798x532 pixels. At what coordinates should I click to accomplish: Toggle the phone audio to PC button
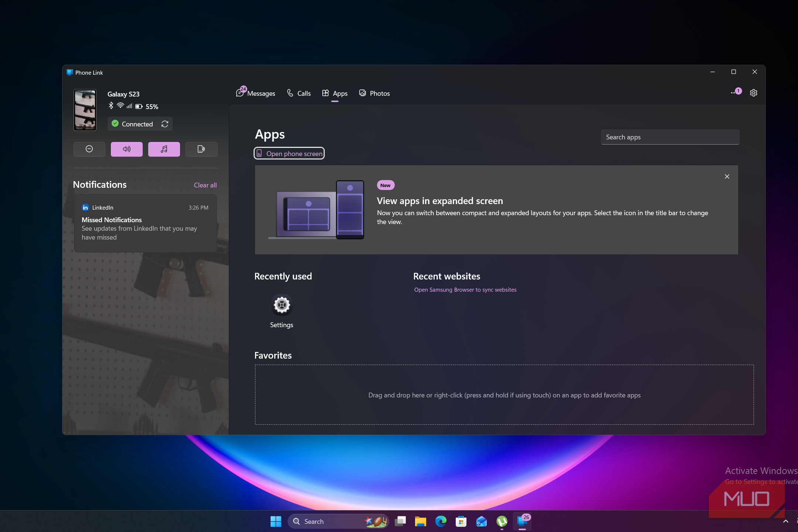point(201,149)
